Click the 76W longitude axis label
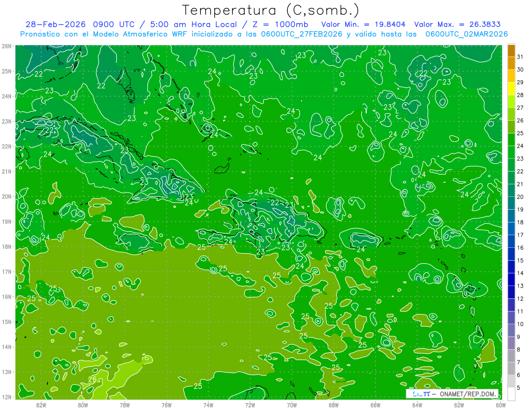 [166, 405]
